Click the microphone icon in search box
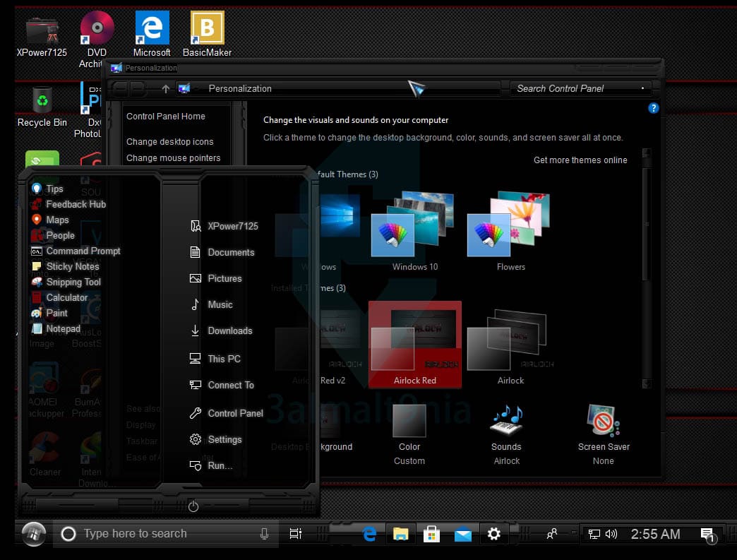 [x=264, y=534]
